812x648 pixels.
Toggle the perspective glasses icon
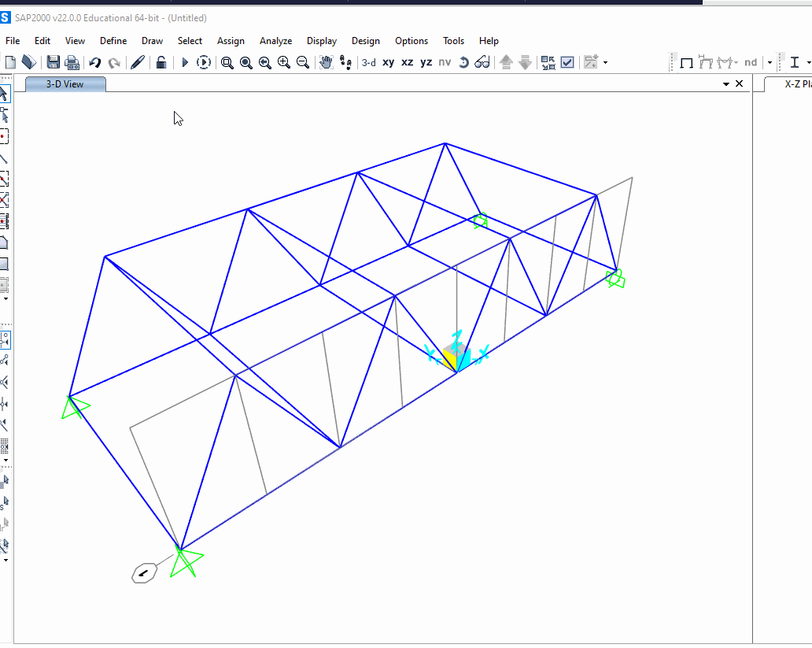482,62
